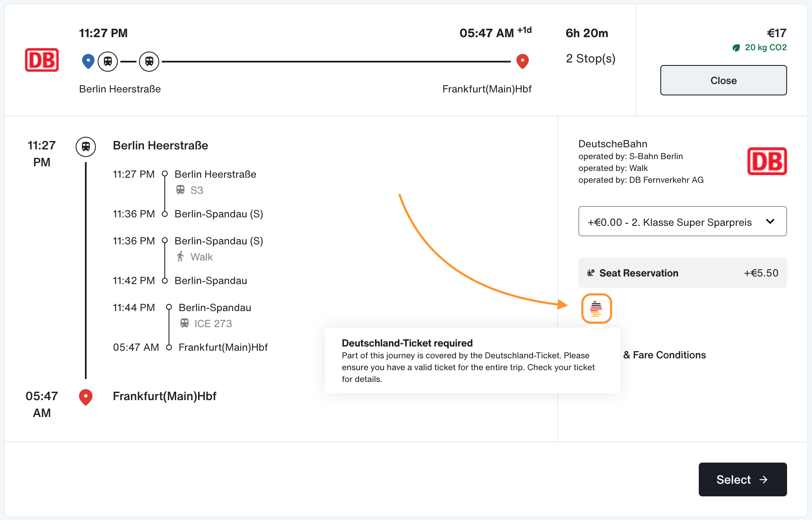The image size is (812, 520).
Task: Click the DB logo beside DeutscheBahn operator info
Action: click(767, 161)
